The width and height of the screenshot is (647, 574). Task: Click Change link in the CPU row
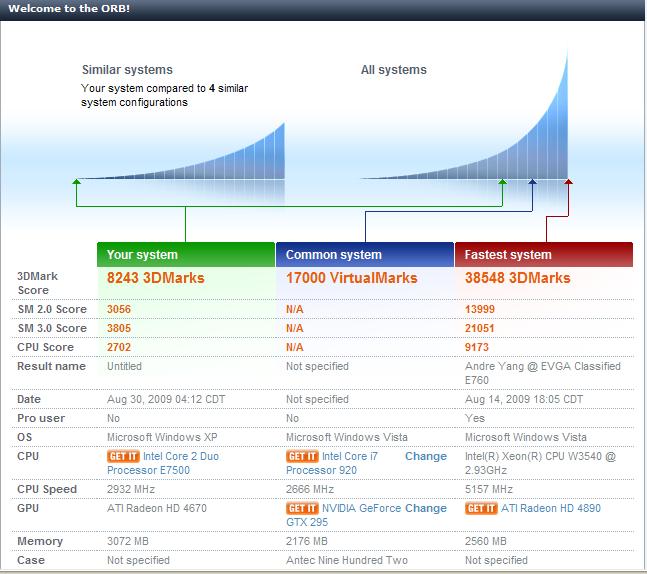coord(426,456)
